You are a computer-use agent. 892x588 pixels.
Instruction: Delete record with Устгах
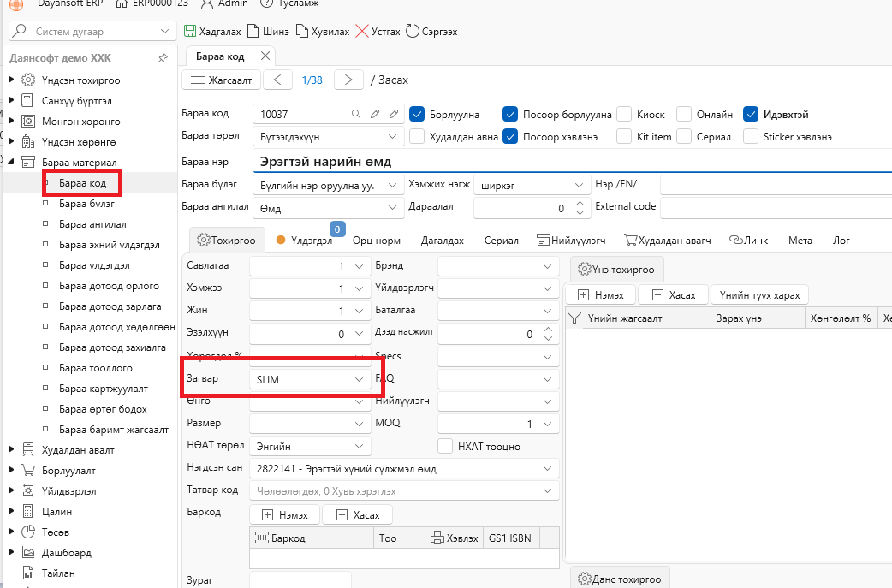click(x=378, y=32)
